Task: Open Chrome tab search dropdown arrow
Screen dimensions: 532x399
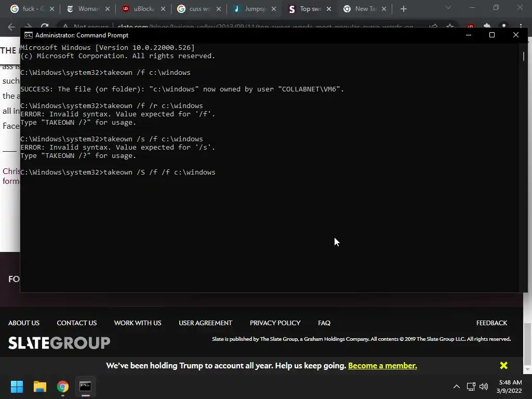Action: pyautogui.click(x=448, y=7)
